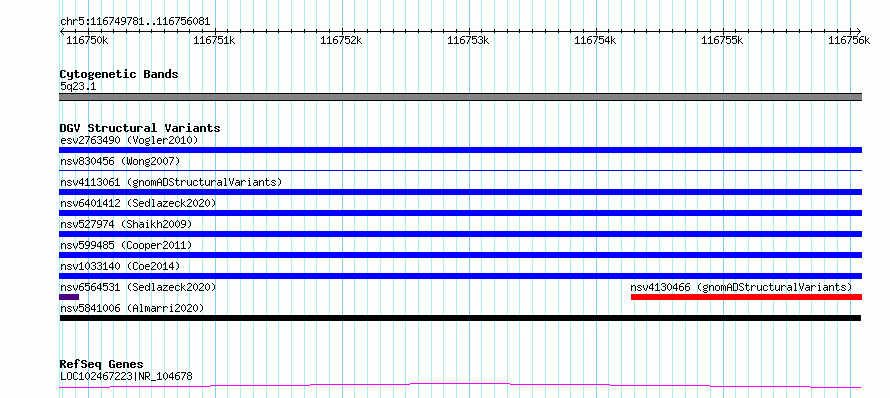Click the 116753k ruler tick label
This screenshot has width=890, height=398.
click(x=468, y=40)
